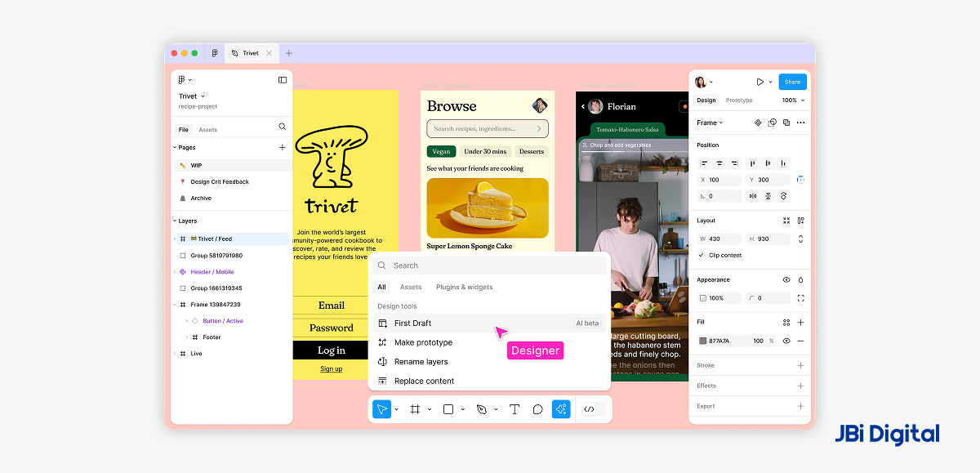The height and width of the screenshot is (473, 980).
Task: Toggle visibility of the 877A7A fill
Action: 786,341
